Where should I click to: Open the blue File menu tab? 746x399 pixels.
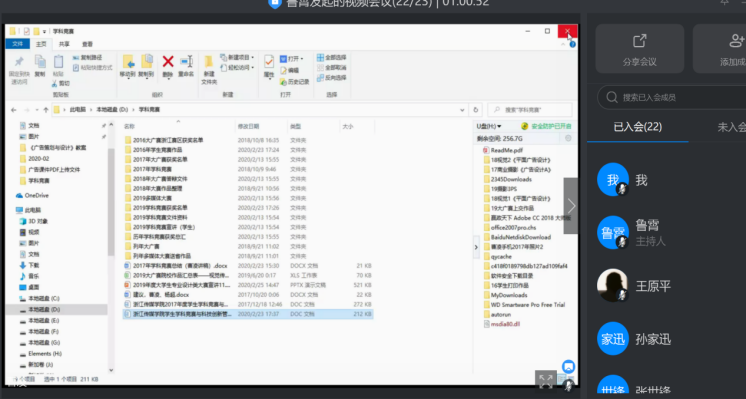[18, 44]
